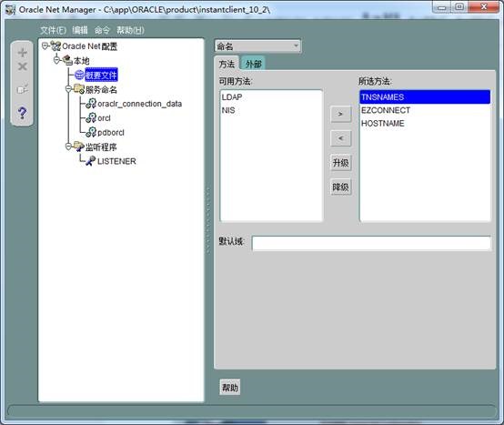Viewport: 504px width, 425px height.
Task: Select the LISTENER tree item label
Action: click(116, 161)
